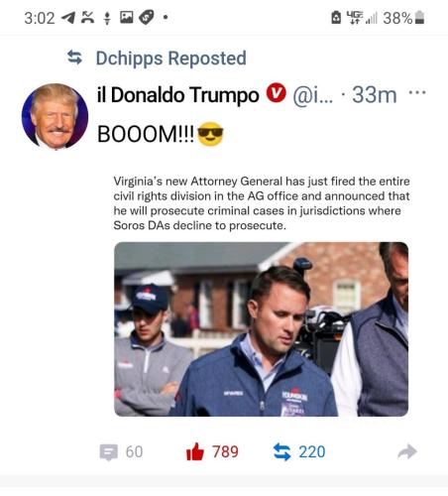Open the quoted Virginia Attorney General text
This screenshot has height=496, width=448.
(x=262, y=203)
